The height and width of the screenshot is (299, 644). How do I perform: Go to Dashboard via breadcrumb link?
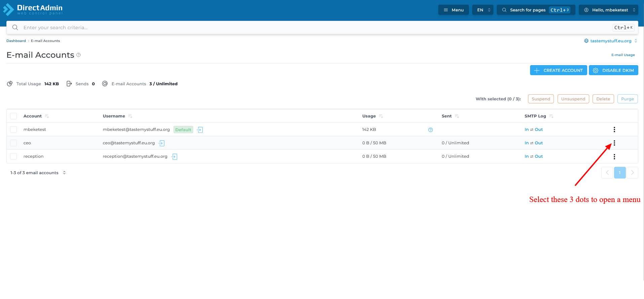click(16, 41)
